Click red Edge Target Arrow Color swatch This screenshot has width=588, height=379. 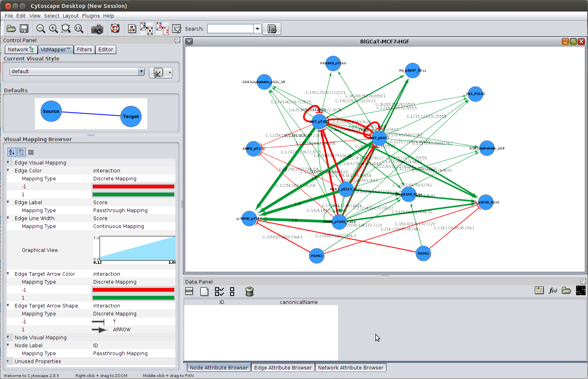click(133, 290)
